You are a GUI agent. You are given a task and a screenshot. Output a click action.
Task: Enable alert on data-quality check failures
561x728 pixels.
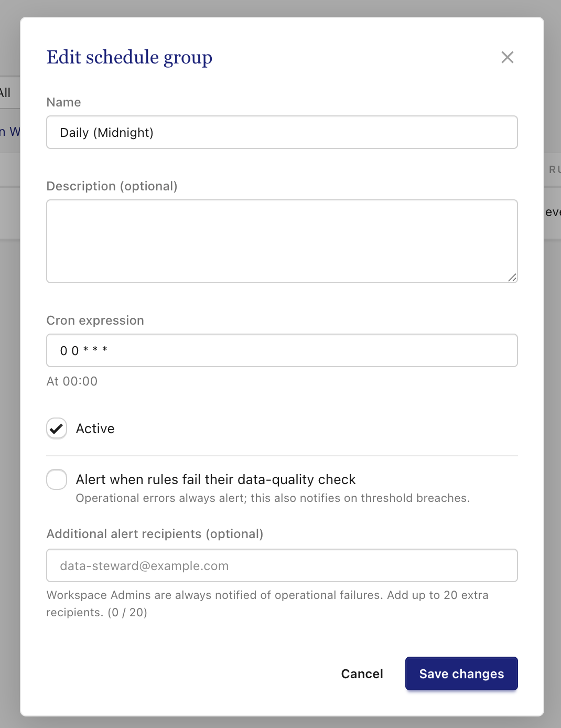coord(57,479)
